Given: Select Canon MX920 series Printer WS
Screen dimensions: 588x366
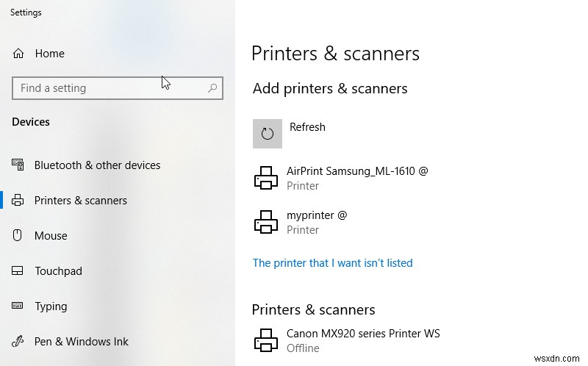Looking at the screenshot, I should tap(363, 334).
